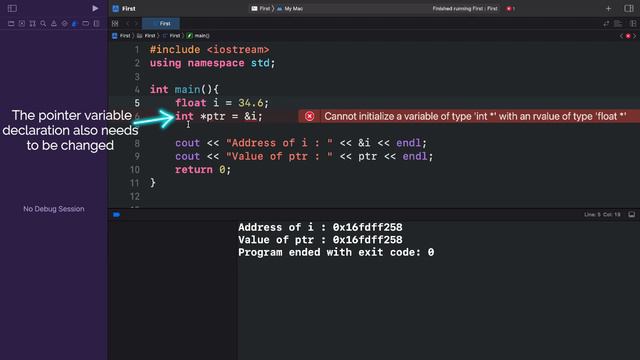Toggle the bottom debug area panel icon
Image resolution: width=640 pixels, height=360 pixels.
(x=631, y=215)
